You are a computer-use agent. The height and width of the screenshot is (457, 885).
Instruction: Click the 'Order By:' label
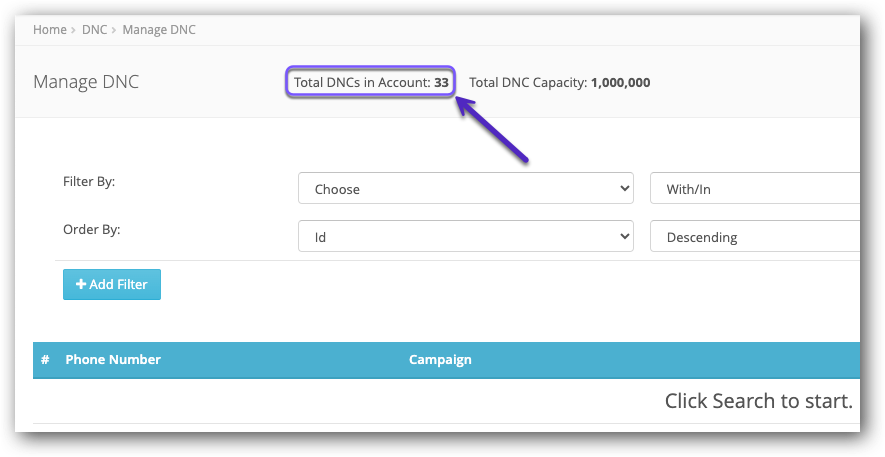92,229
